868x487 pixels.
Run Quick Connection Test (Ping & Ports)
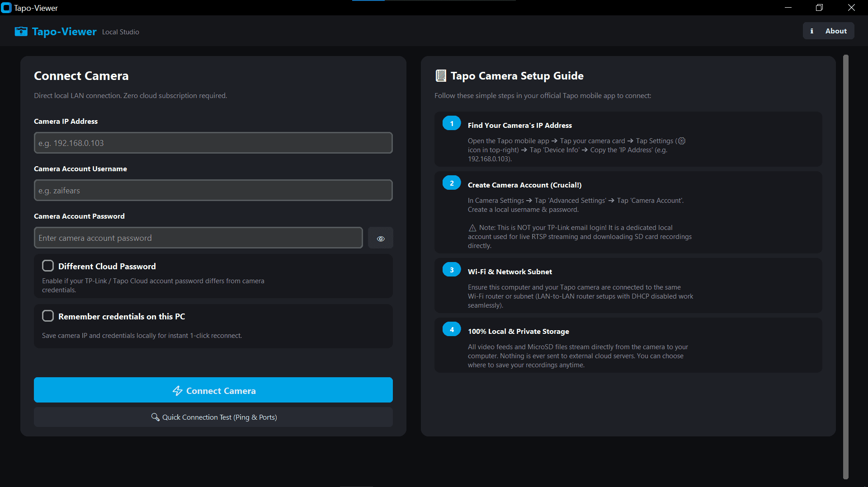(x=213, y=417)
